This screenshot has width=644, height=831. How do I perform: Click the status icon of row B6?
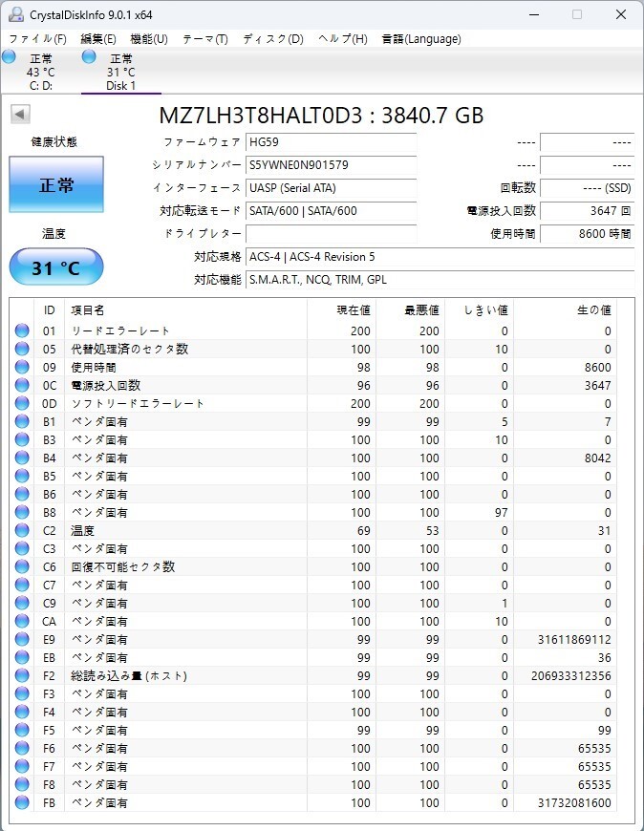coord(22,494)
